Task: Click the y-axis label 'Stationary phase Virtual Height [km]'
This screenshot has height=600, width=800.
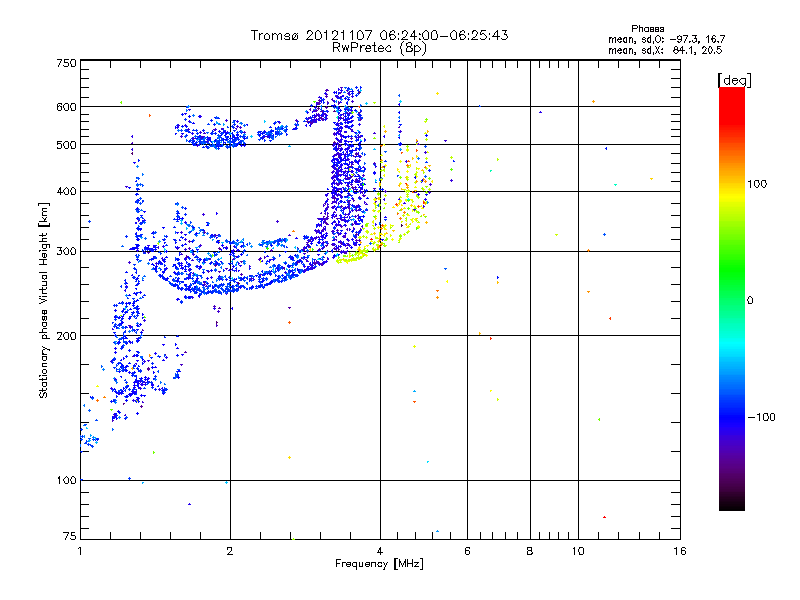Action: click(44, 301)
